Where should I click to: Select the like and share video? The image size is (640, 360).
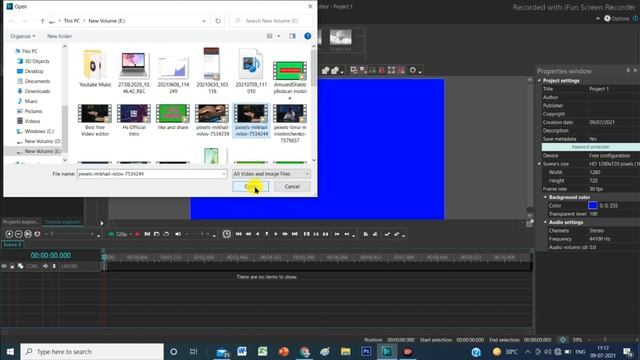[x=173, y=117]
